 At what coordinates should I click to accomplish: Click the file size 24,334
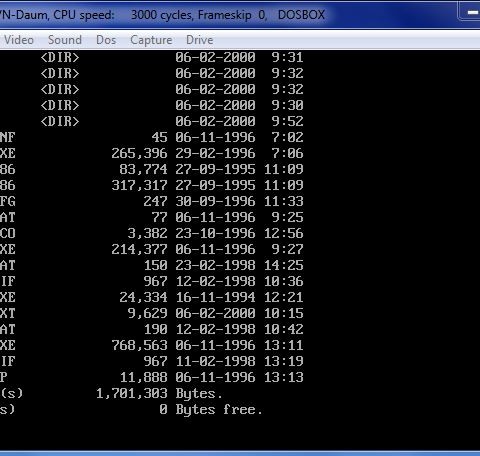click(x=143, y=297)
